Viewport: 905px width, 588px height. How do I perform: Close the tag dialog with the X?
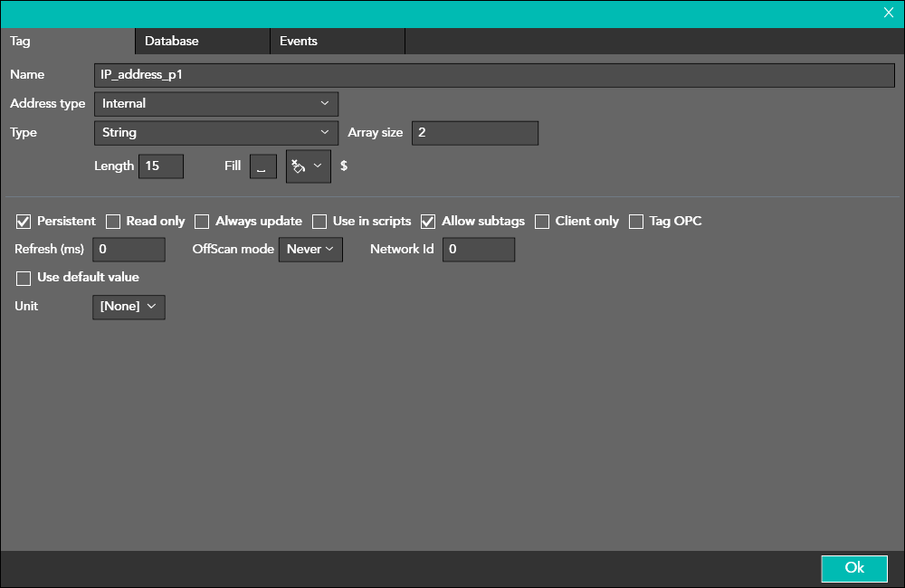coord(888,13)
